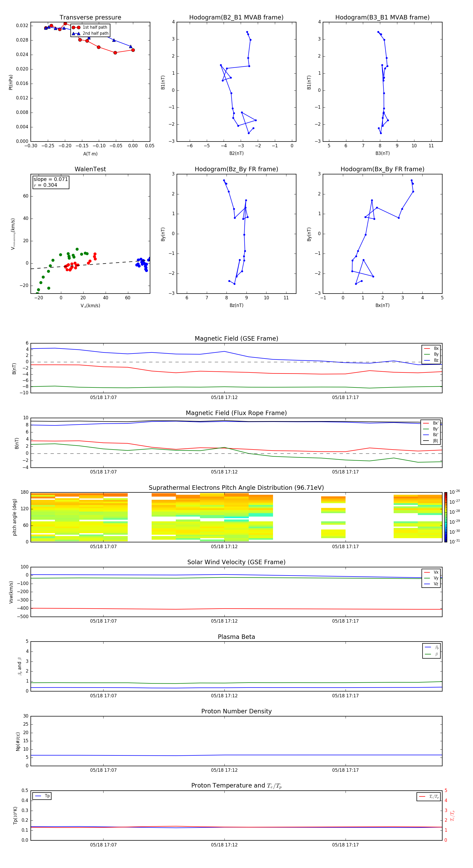Click the "Hodogram(B3_B1 MVAB frame)" title
473x868 pixels.
(382, 17)
